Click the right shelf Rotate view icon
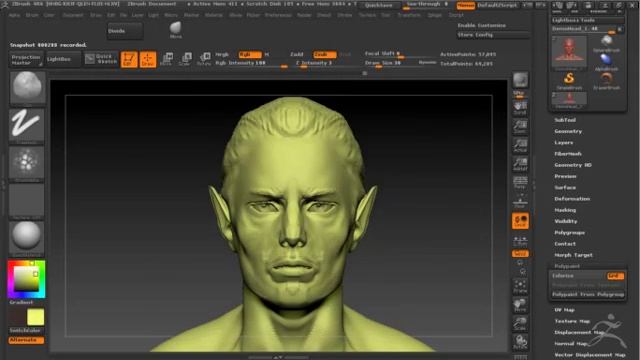 [520, 342]
